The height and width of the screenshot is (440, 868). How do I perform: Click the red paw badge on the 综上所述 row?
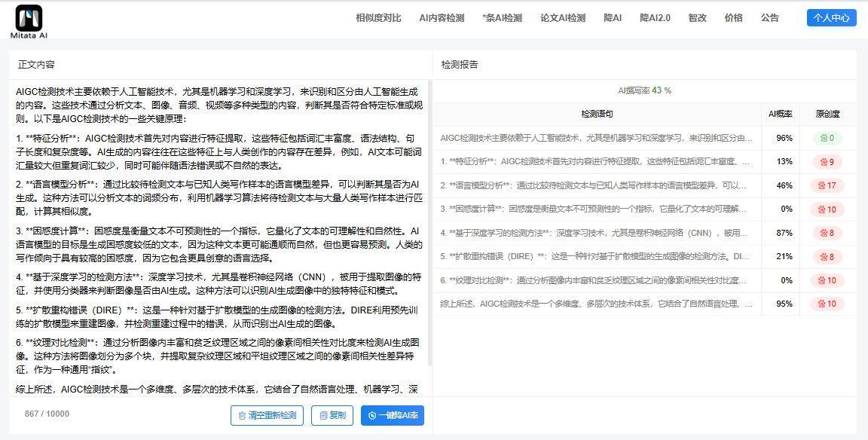click(x=829, y=304)
